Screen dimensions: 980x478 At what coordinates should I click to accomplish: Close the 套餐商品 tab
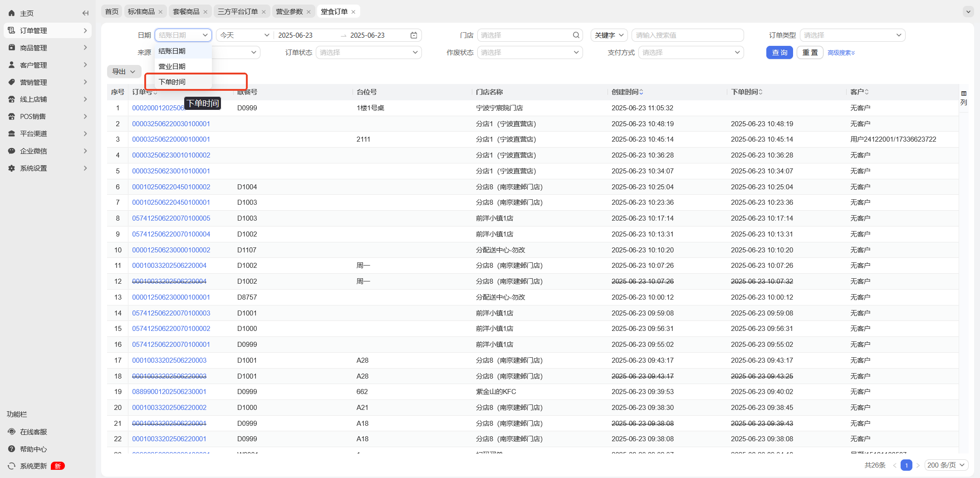point(206,12)
